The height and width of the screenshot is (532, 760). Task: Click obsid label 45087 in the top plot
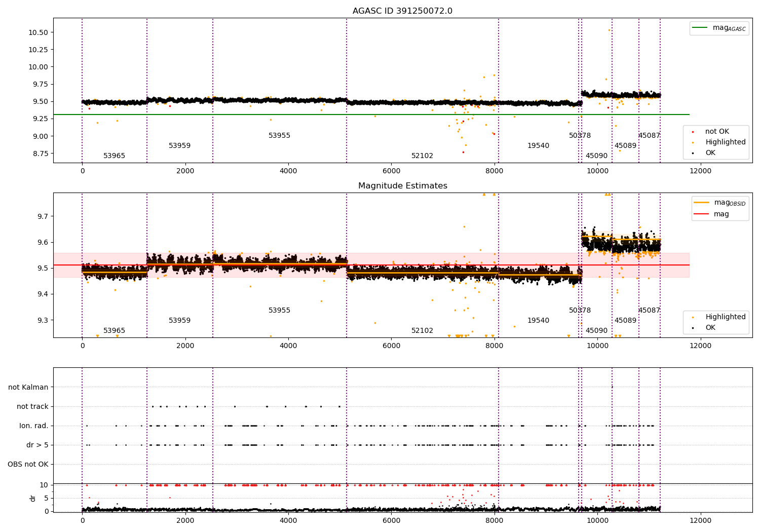pos(649,136)
